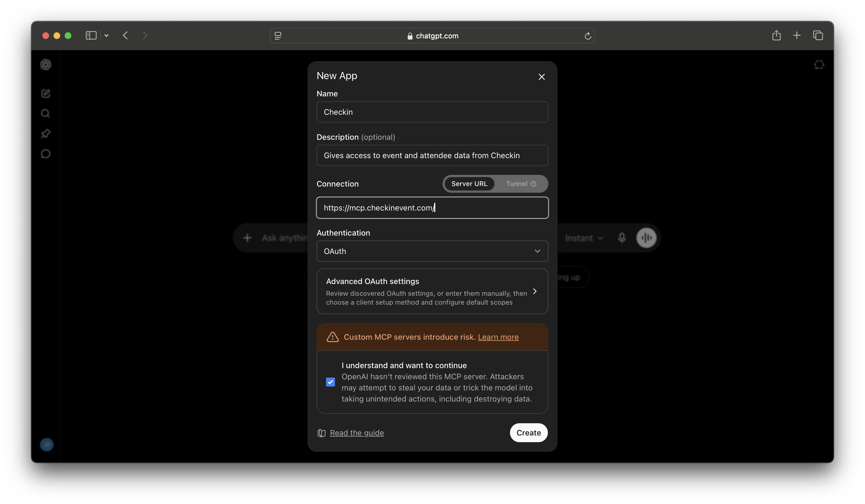Click the Create button

529,433
